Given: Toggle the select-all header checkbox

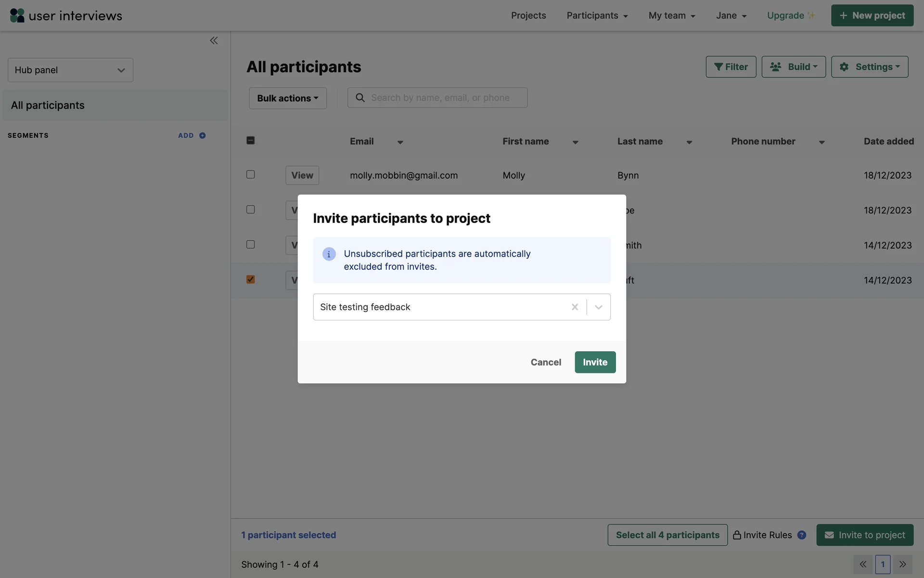Looking at the screenshot, I should tap(251, 141).
